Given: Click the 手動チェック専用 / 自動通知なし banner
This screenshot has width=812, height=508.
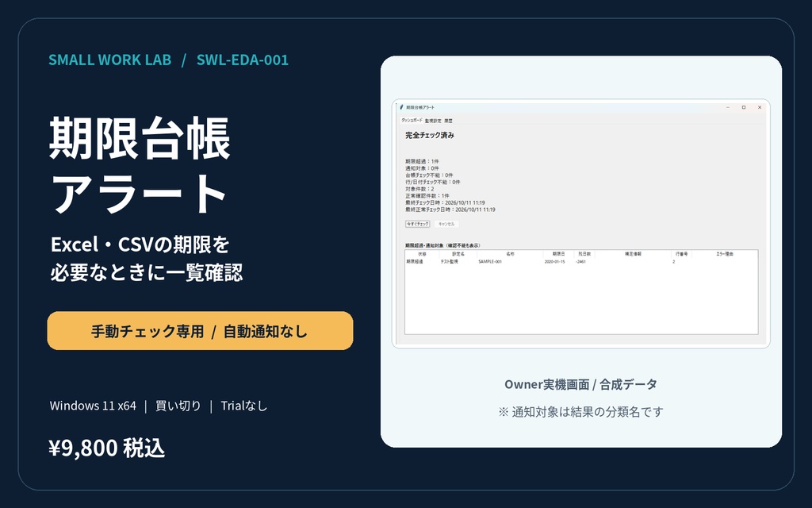Looking at the screenshot, I should pyautogui.click(x=200, y=331).
